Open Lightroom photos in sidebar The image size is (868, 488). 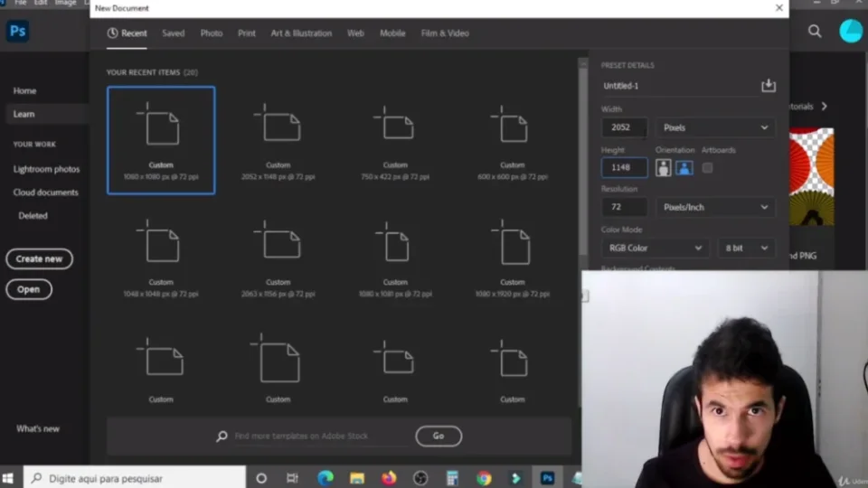click(46, 169)
